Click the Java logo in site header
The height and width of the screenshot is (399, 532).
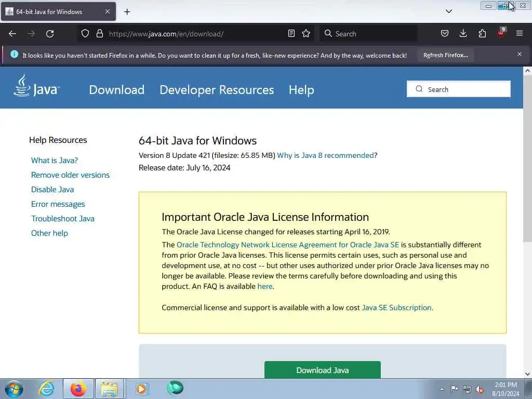coord(37,87)
